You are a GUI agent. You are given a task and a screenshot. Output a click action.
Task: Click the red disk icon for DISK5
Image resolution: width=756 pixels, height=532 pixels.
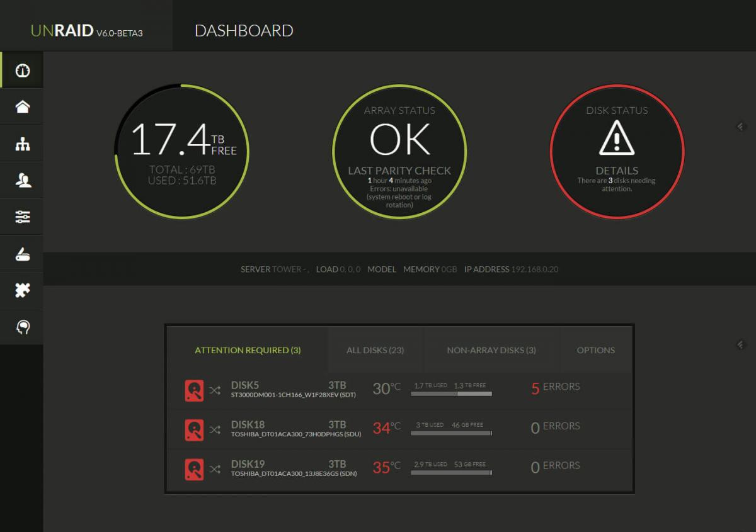(194, 390)
